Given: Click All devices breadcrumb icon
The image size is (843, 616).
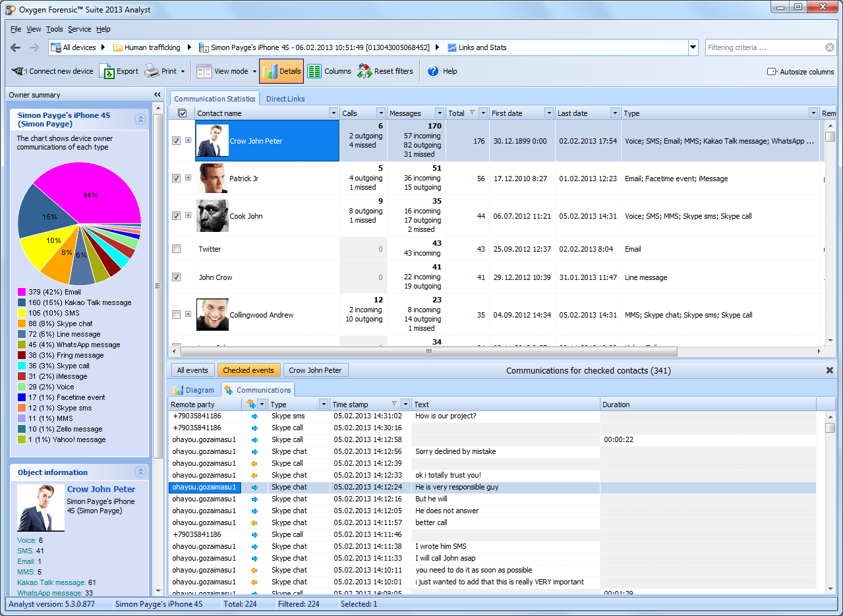Looking at the screenshot, I should (x=55, y=47).
